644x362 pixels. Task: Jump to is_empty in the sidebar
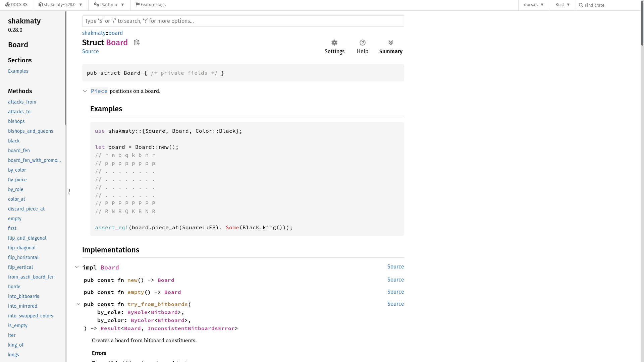click(18, 325)
